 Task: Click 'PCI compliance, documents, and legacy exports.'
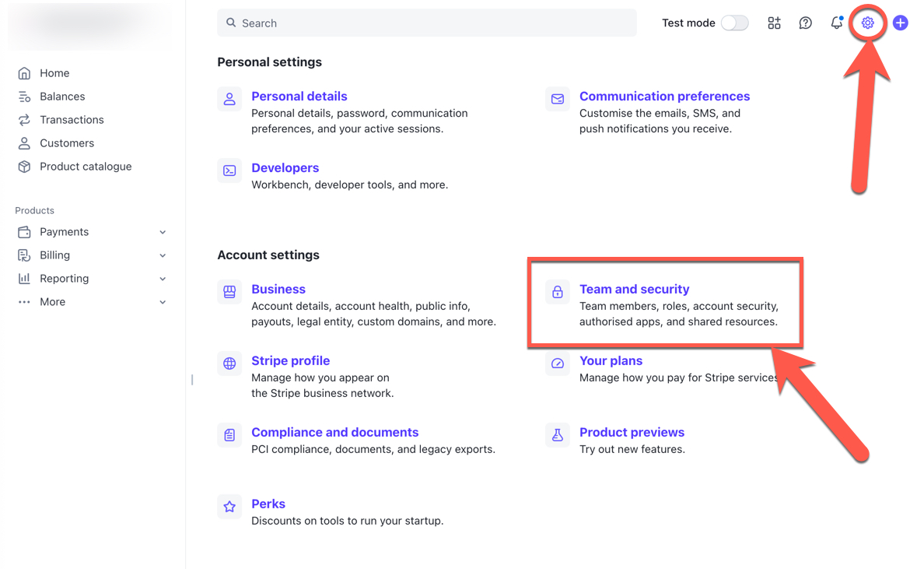coord(373,449)
